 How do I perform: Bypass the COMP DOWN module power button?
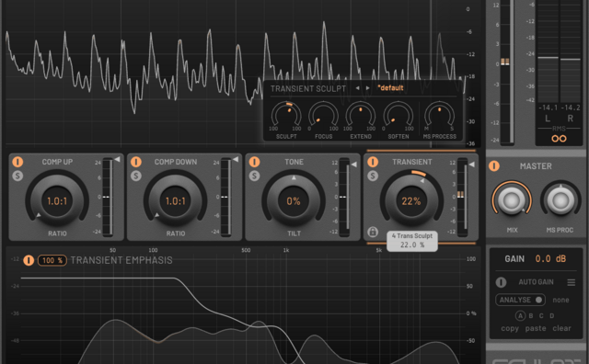tap(136, 162)
